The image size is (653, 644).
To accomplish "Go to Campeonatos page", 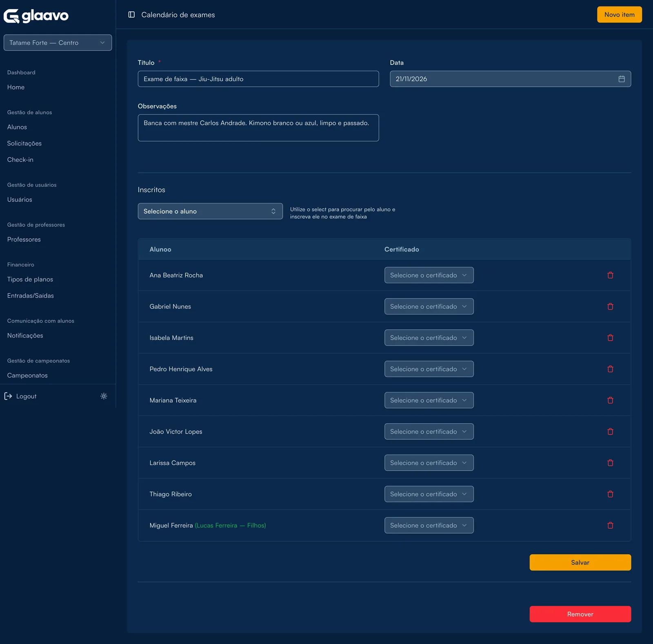I will 27,376.
